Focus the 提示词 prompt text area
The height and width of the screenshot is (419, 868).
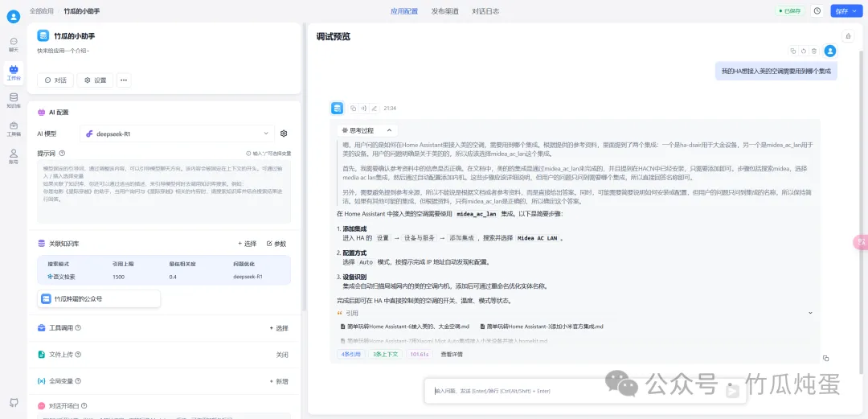coord(164,191)
